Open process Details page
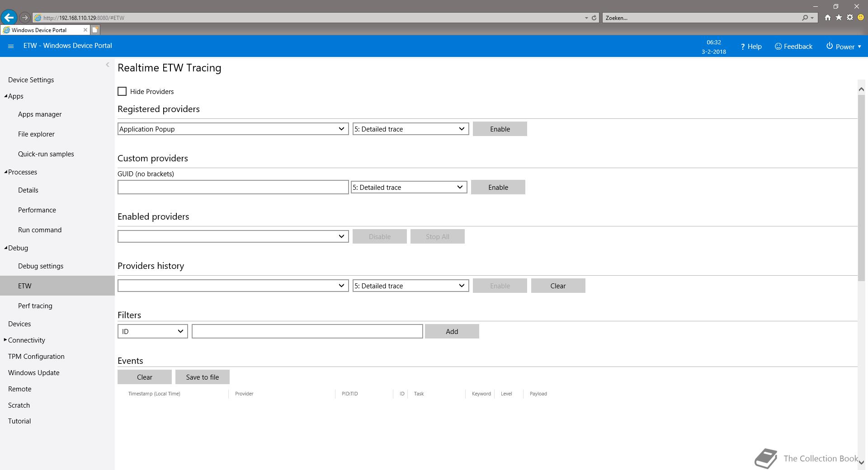Viewport: 868px width, 470px height. pyautogui.click(x=28, y=190)
